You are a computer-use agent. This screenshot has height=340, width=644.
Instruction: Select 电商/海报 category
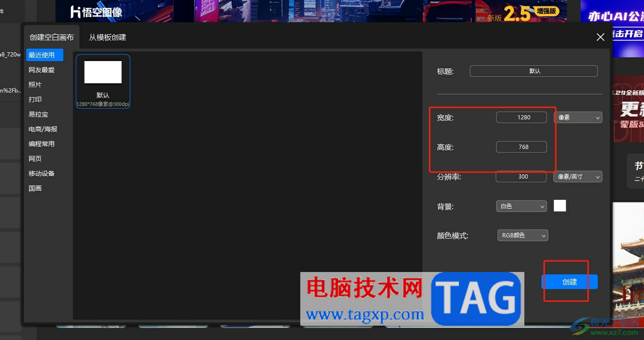point(43,129)
